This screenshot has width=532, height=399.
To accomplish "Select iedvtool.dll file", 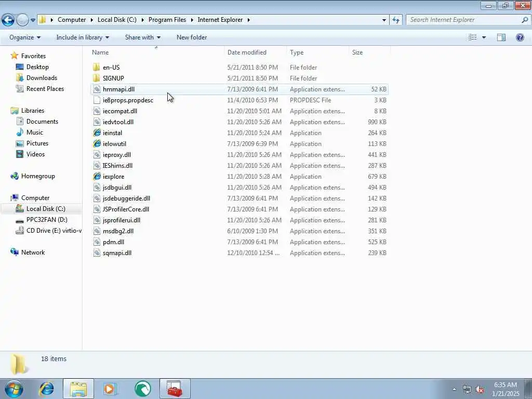I will click(x=118, y=122).
